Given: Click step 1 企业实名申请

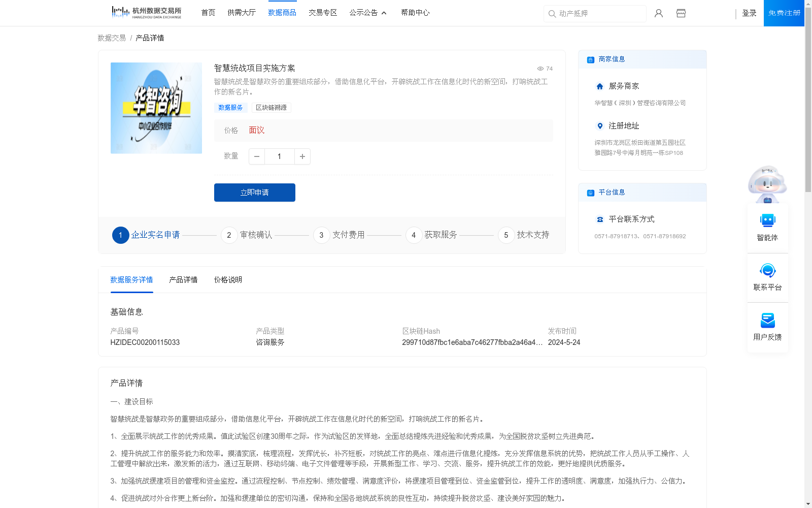Looking at the screenshot, I should [x=146, y=235].
